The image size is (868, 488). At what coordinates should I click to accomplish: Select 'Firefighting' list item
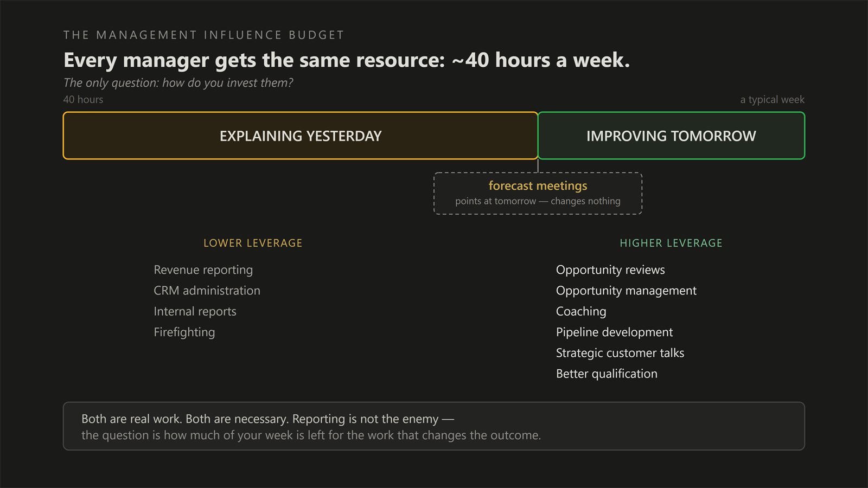click(x=184, y=332)
